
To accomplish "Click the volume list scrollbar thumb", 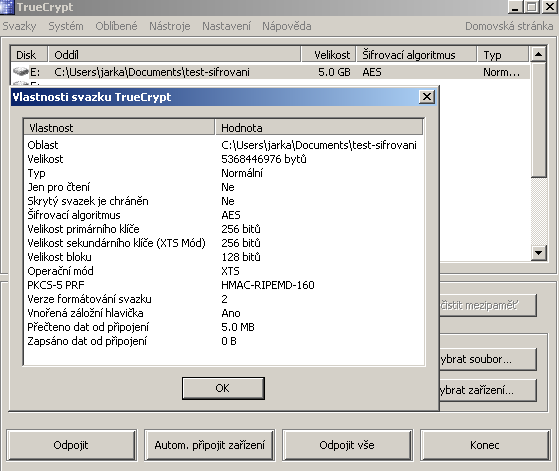I will (538, 119).
